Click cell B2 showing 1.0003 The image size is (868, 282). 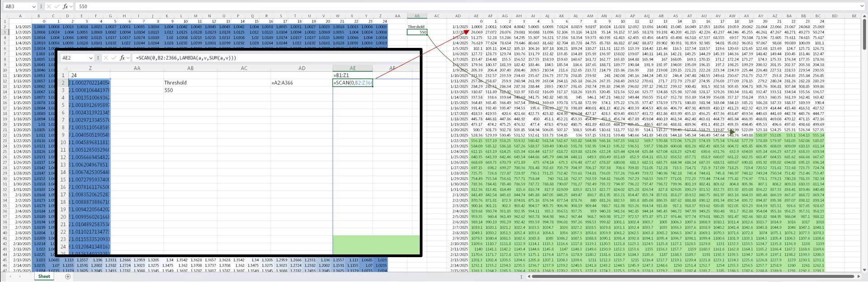(38, 27)
